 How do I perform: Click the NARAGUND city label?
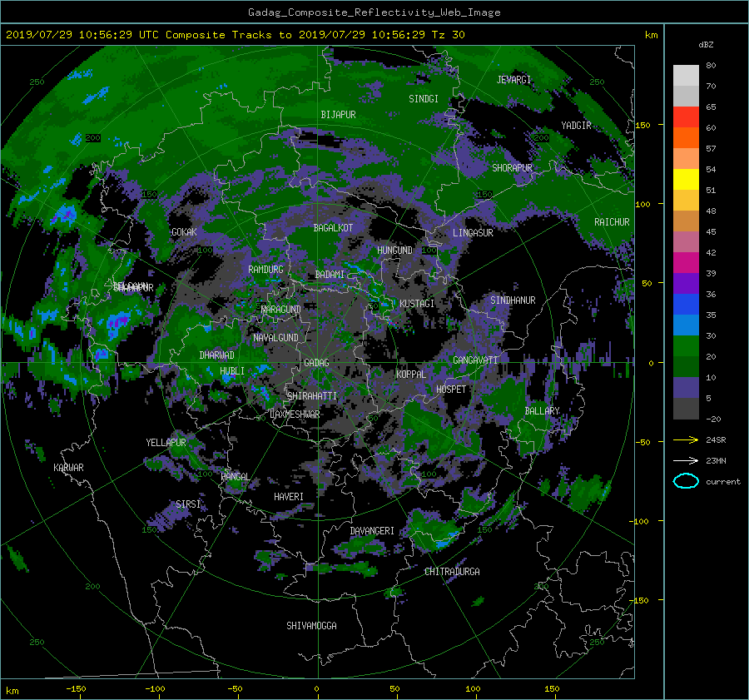tap(281, 309)
